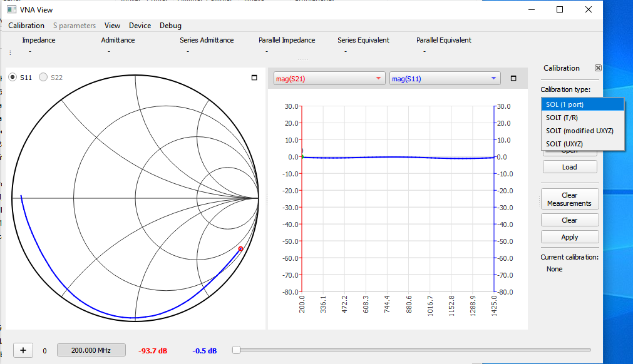
Task: Click the red marker on the Smith chart
Action: 240,249
